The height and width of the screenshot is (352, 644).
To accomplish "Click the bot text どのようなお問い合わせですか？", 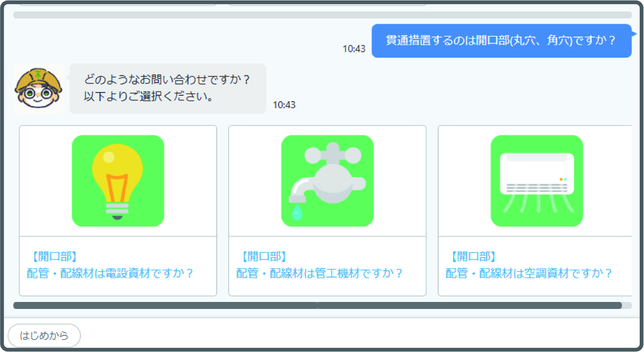I will 167,80.
